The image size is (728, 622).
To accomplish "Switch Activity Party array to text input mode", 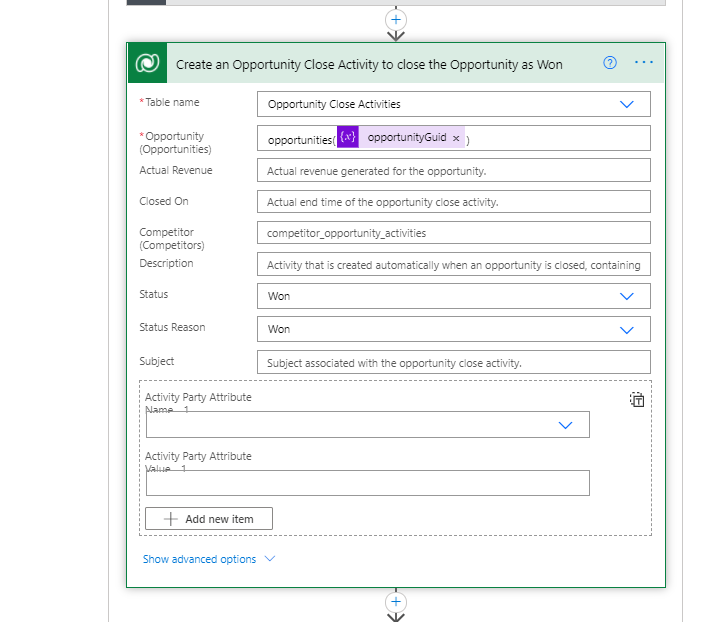I will click(637, 400).
